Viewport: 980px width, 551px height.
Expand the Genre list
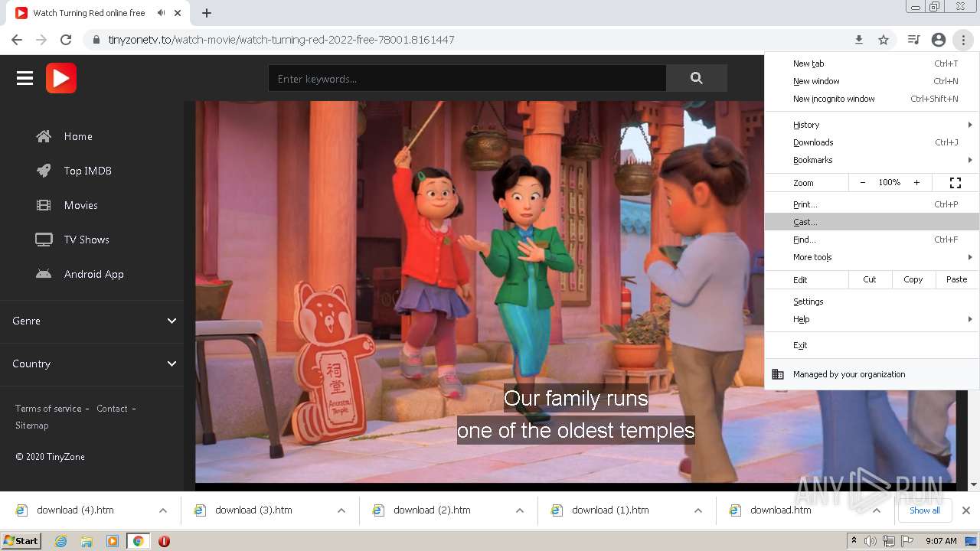(x=92, y=321)
